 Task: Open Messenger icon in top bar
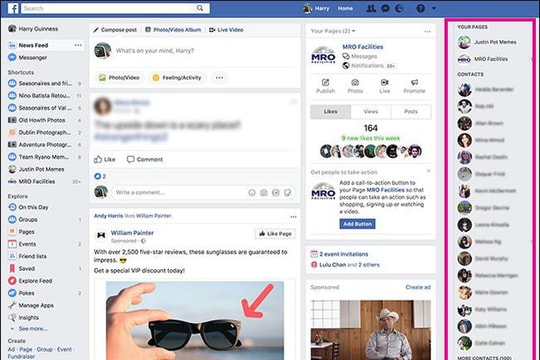[x=385, y=8]
